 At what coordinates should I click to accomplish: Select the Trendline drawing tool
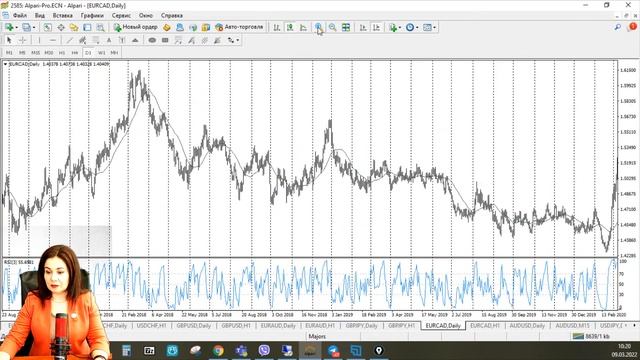pyautogui.click(x=69, y=40)
